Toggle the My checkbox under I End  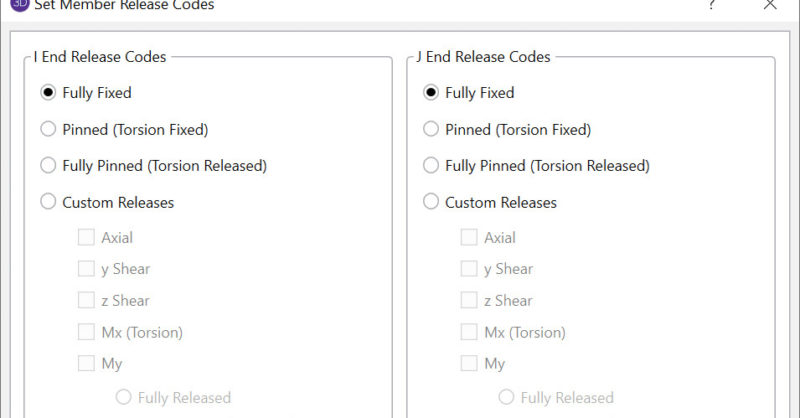coord(86,364)
